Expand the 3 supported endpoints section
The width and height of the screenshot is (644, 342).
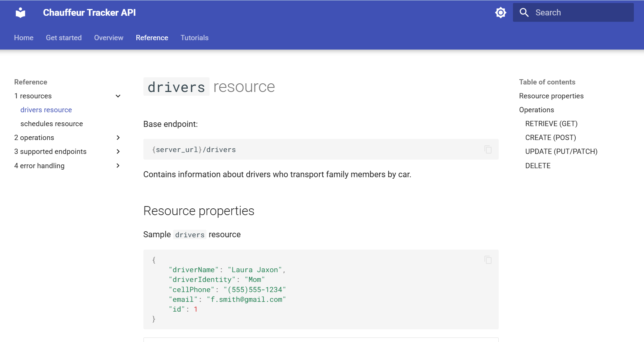(118, 152)
